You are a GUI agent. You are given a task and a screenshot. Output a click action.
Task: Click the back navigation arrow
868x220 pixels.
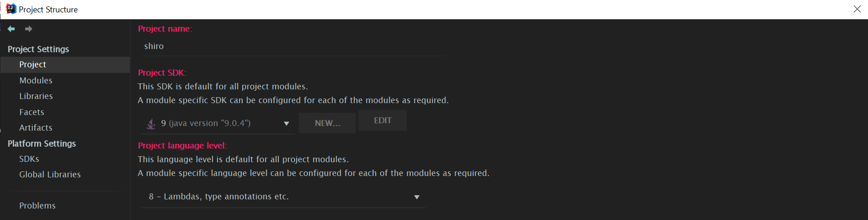click(11, 29)
